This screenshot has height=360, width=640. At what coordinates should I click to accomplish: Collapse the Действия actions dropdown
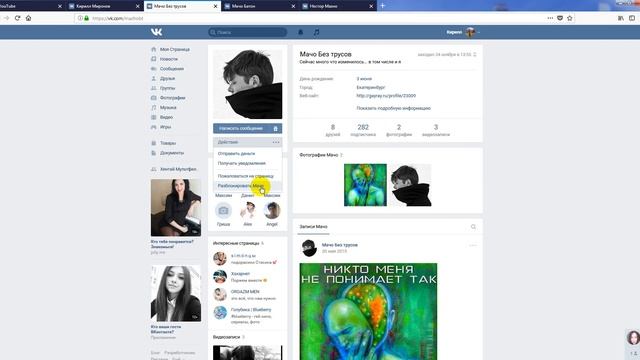tap(247, 142)
